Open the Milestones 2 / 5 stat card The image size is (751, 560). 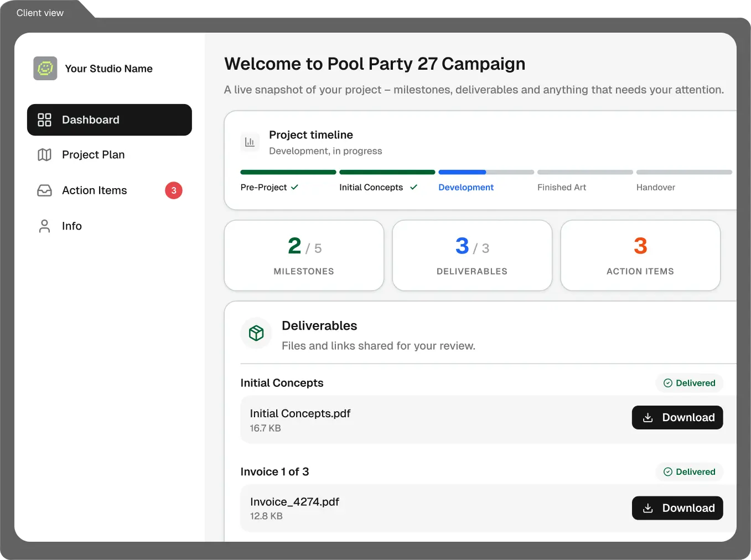(x=304, y=256)
